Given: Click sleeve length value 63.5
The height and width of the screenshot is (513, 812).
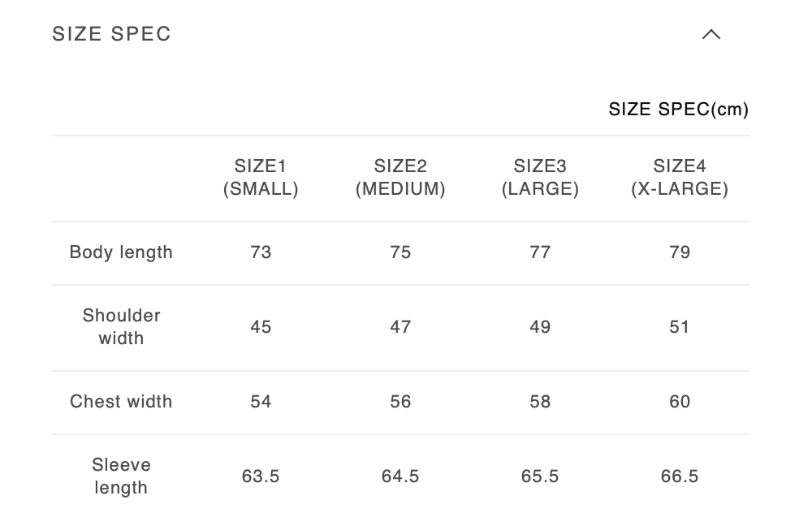Looking at the screenshot, I should click(x=261, y=476).
